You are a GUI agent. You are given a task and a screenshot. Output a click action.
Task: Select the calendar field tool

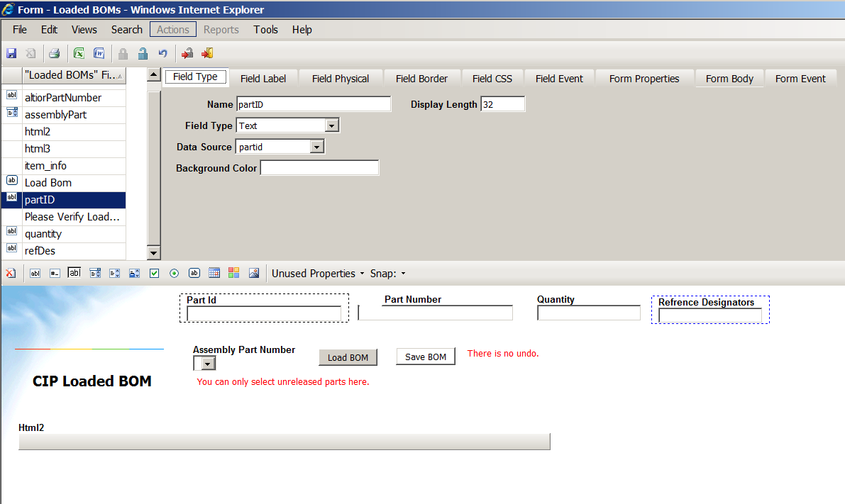coord(214,273)
